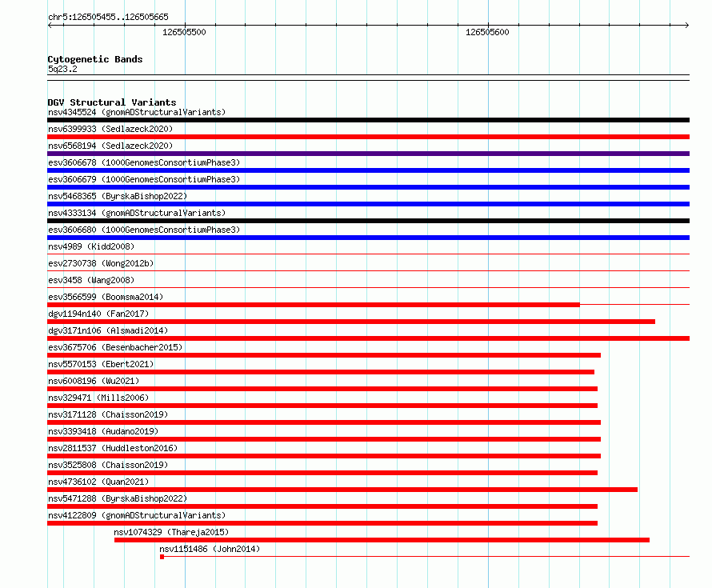Open nsv2811537 (Huddleston2016) variant label
The width and height of the screenshot is (712, 588).
113,448
